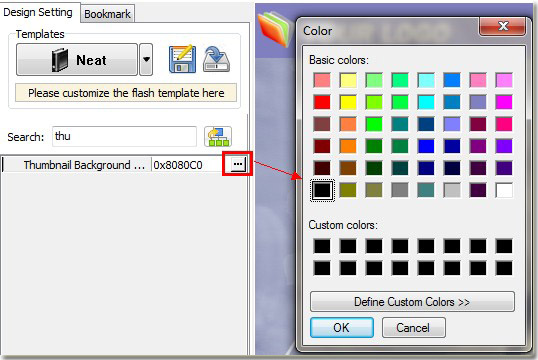Click the Neat template button

point(77,60)
